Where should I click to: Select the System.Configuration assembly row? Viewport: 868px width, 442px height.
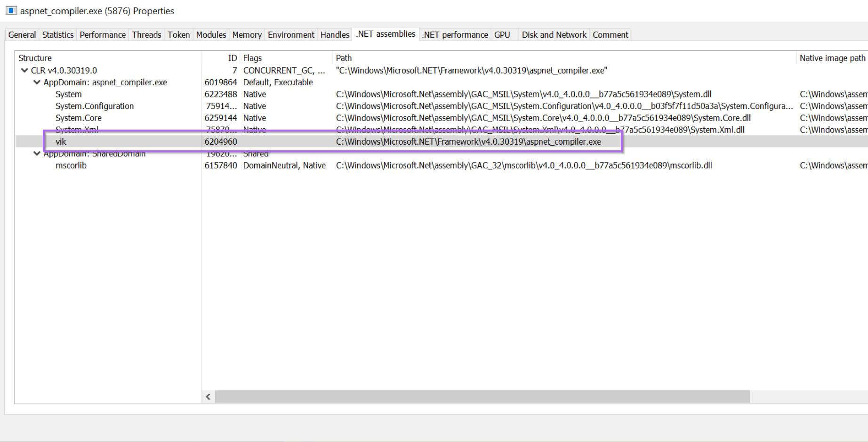(94, 106)
